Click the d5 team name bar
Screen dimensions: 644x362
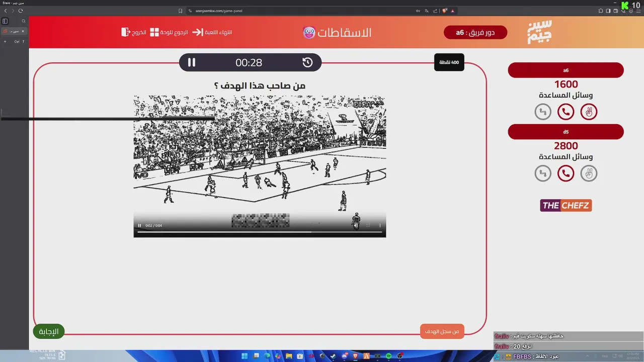[x=566, y=132]
